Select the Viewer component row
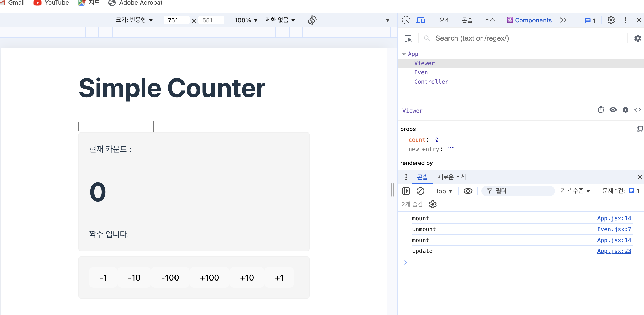The width and height of the screenshot is (644, 315). [521, 63]
